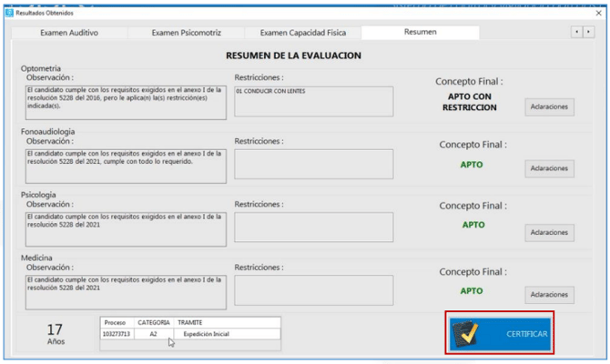The height and width of the screenshot is (364, 610).
Task: Open Aclaraciones for Fonoaudiologia
Action: [549, 168]
